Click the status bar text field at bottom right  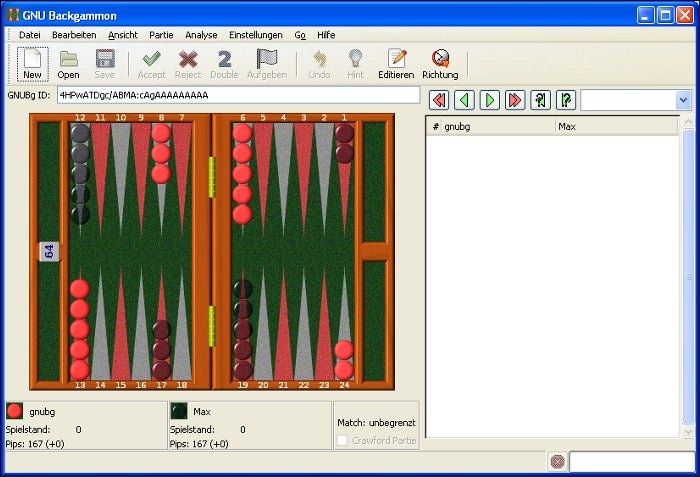tap(632, 462)
